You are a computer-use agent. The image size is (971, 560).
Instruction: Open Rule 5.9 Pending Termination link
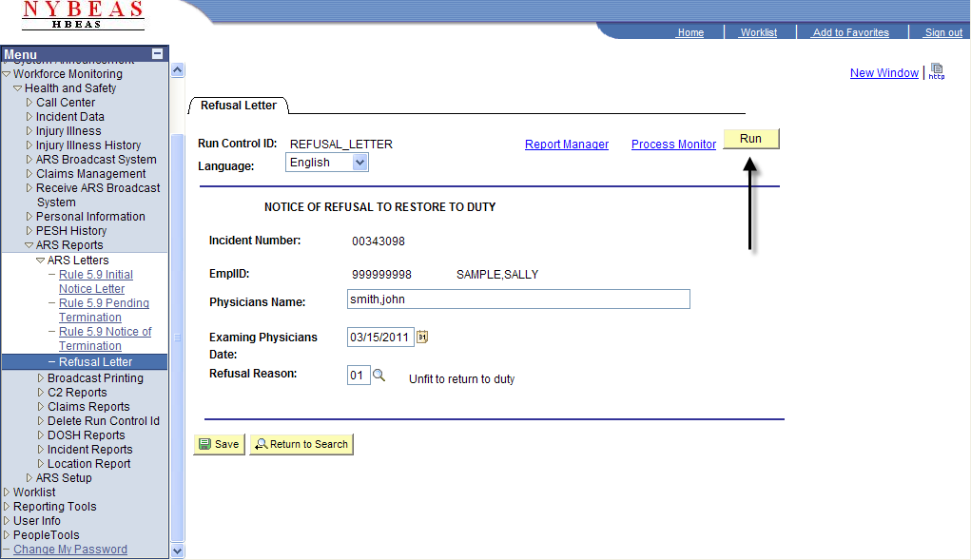coord(104,310)
